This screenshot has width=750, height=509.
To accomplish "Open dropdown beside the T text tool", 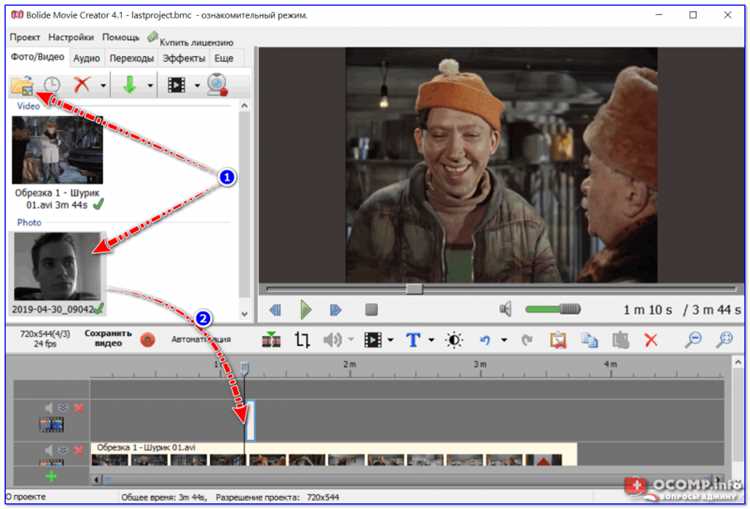I will click(x=431, y=340).
